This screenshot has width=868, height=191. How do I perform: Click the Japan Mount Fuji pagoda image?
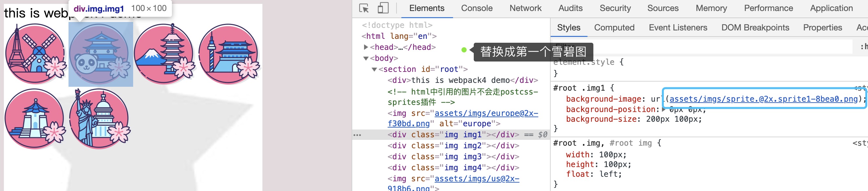click(x=164, y=54)
